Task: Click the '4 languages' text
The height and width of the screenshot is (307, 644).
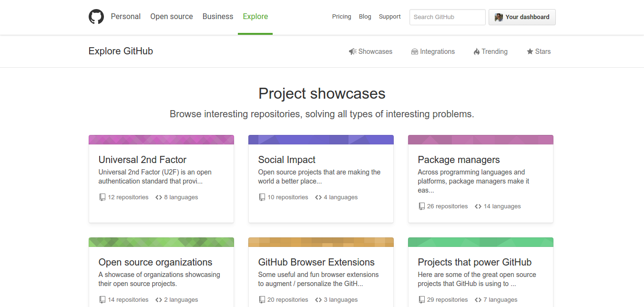Action: (341, 197)
